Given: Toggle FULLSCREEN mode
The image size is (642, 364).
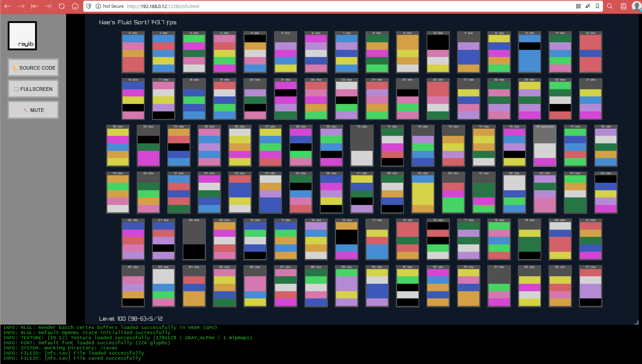Looking at the screenshot, I should click(33, 89).
